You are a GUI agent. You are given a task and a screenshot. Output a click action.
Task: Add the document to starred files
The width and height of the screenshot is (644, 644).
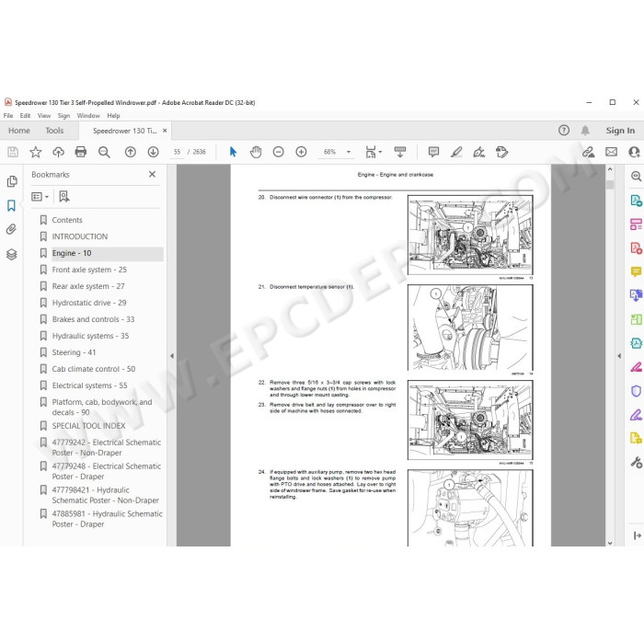click(36, 152)
